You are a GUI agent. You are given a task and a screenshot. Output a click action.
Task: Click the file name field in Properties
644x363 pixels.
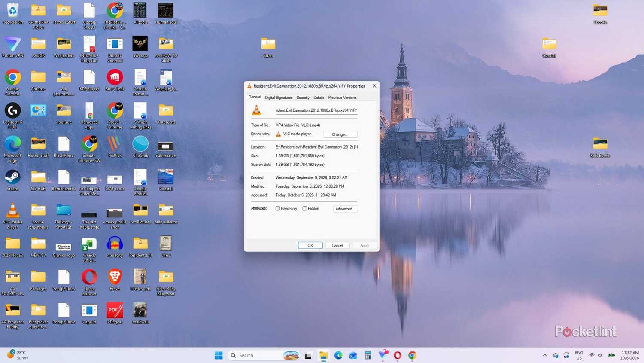coord(317,110)
